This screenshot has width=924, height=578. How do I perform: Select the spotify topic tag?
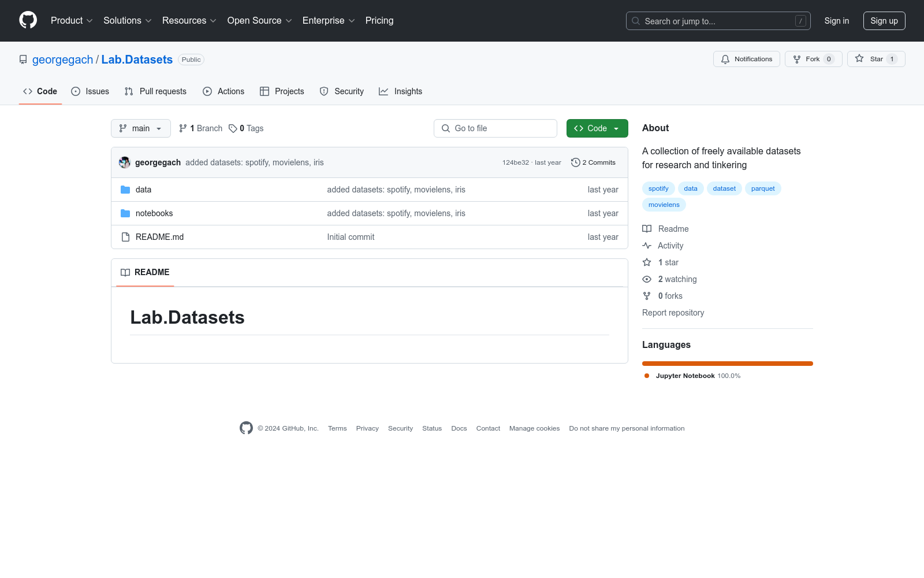[658, 188]
